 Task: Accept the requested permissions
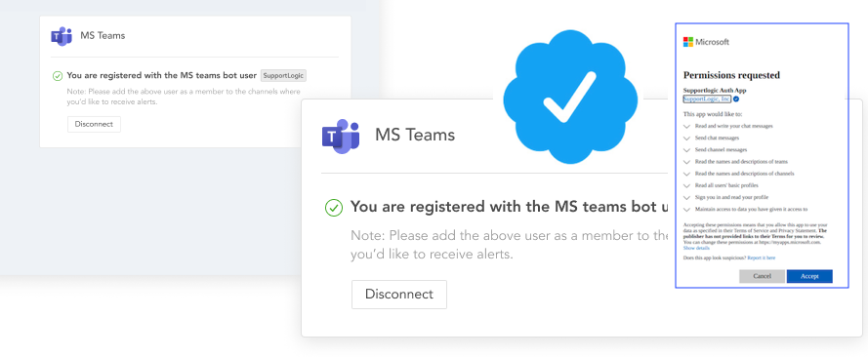809,276
